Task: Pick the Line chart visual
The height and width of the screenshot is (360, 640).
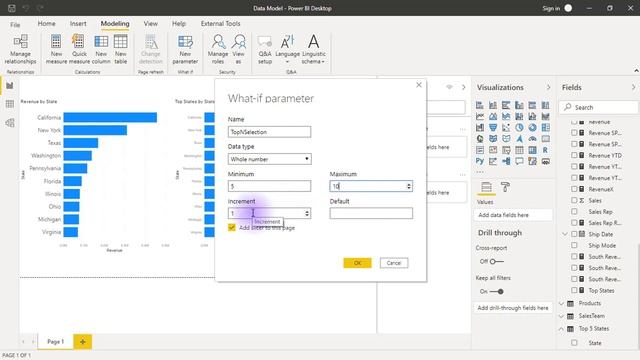Action: pyautogui.click(x=480, y=116)
